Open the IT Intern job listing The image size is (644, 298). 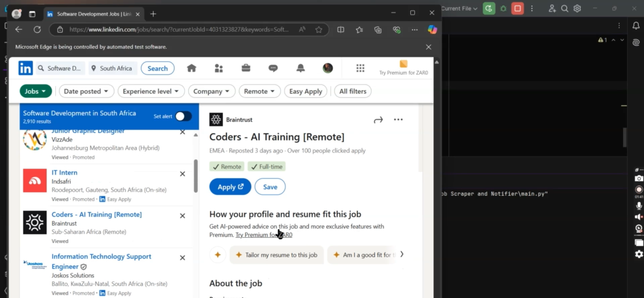[x=64, y=172]
